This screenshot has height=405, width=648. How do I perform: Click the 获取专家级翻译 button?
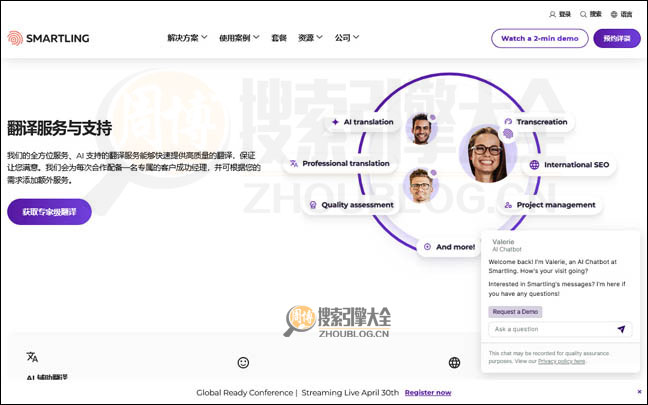click(x=49, y=212)
